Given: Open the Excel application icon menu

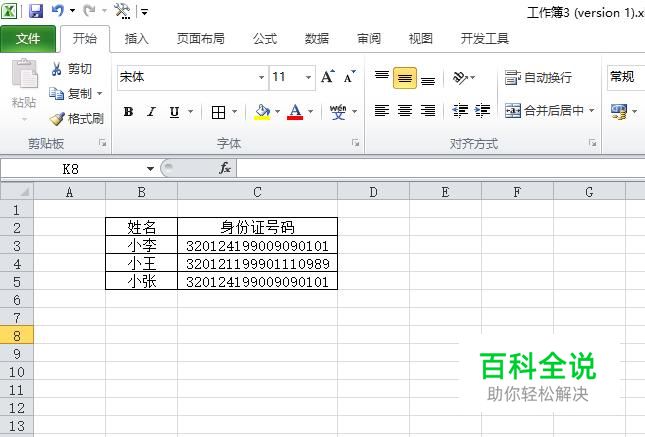Looking at the screenshot, I should click(9, 11).
